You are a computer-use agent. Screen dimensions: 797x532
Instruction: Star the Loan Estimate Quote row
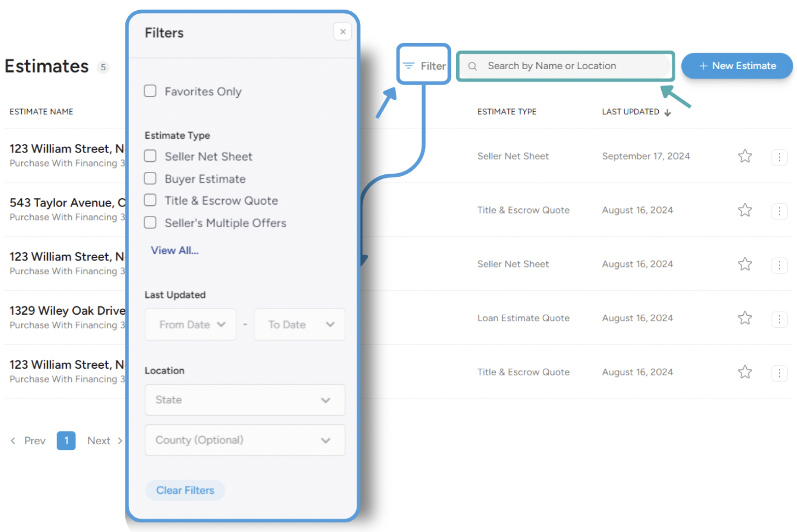click(x=744, y=318)
